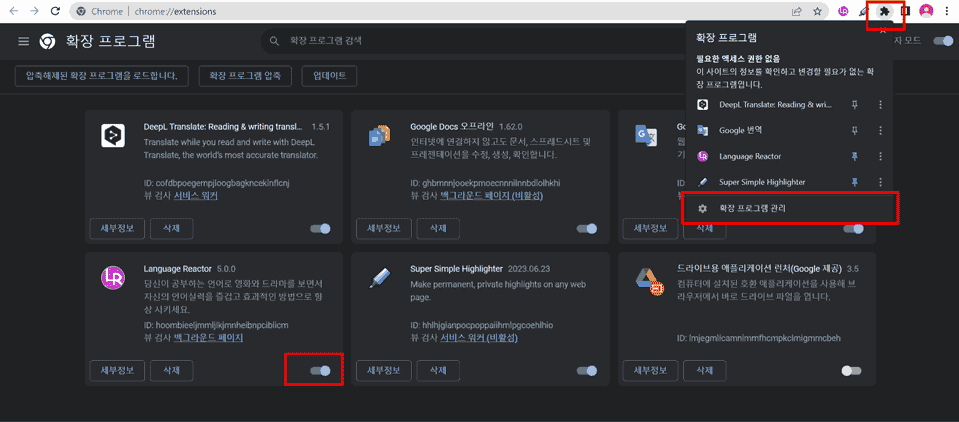Open 세부정보 for Super Simple Highlighter

pyautogui.click(x=383, y=371)
